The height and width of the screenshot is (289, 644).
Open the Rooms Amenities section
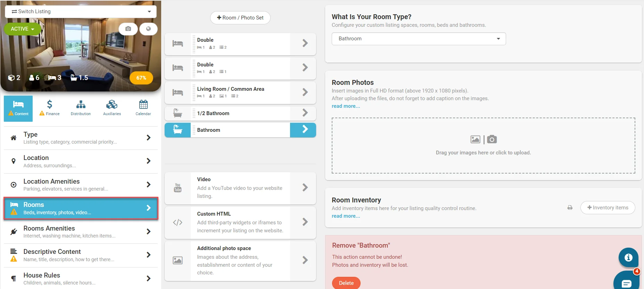pyautogui.click(x=81, y=232)
